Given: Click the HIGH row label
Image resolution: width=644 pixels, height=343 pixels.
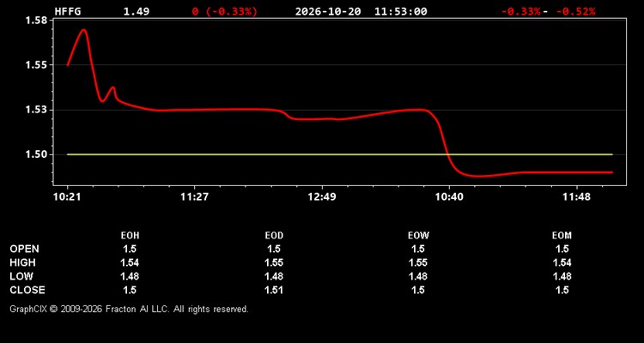Looking at the screenshot, I should pos(22,262).
